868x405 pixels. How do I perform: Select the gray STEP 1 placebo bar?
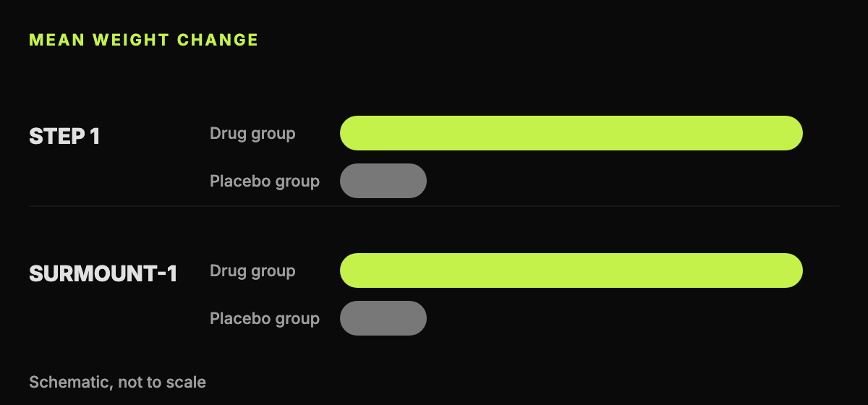(383, 181)
